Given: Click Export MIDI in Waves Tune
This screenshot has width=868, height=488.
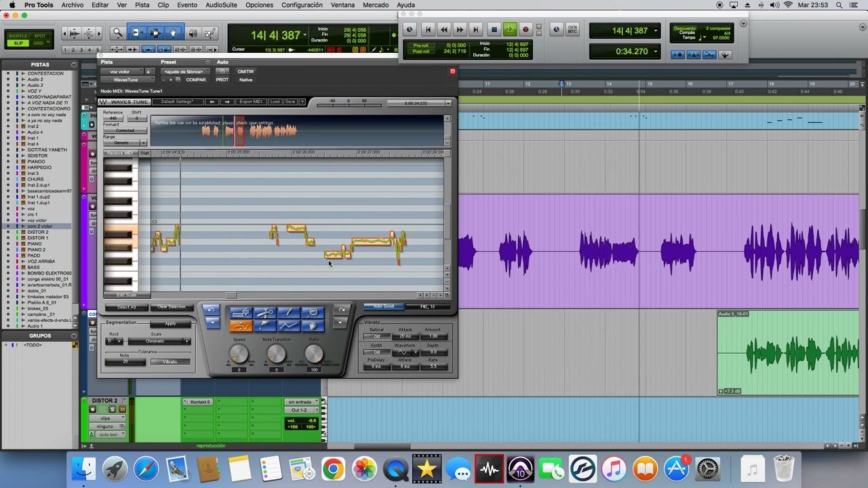Looking at the screenshot, I should (x=252, y=102).
